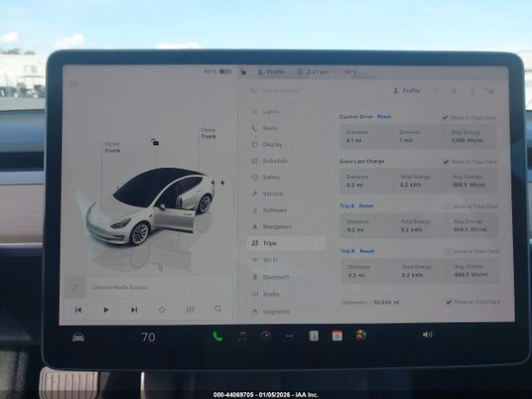
Task: Open the three-dots all apps launcher
Action: 289,336
